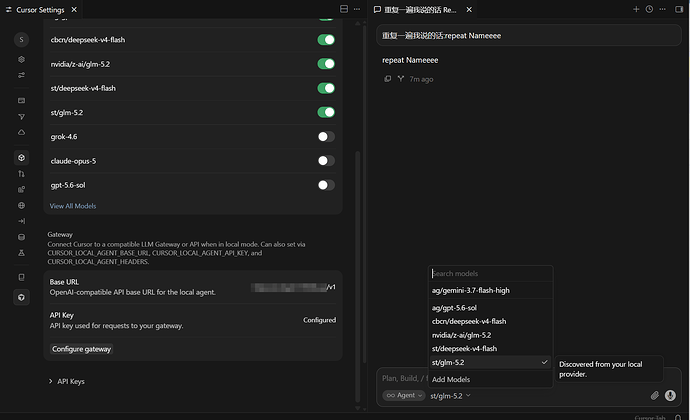Open the database cylinder icon in sidebar
Image resolution: width=690 pixels, height=420 pixels.
[21, 237]
